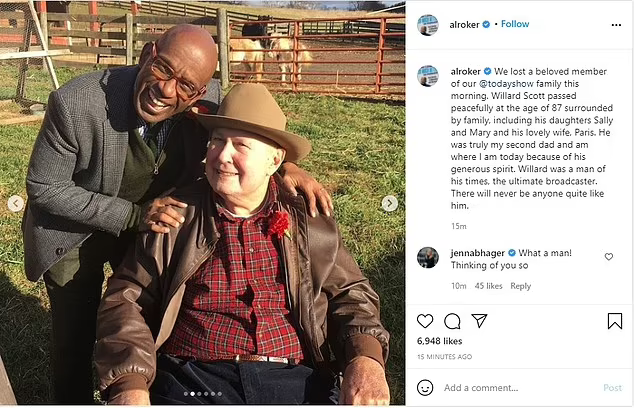Click the comment speech bubble icon

point(452,321)
